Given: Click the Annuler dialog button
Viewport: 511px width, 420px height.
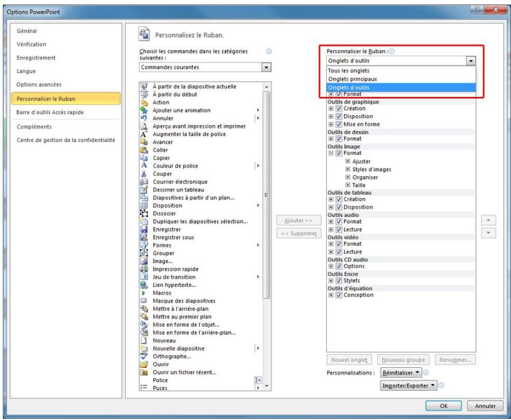Looking at the screenshot, I should pyautogui.click(x=485, y=406).
